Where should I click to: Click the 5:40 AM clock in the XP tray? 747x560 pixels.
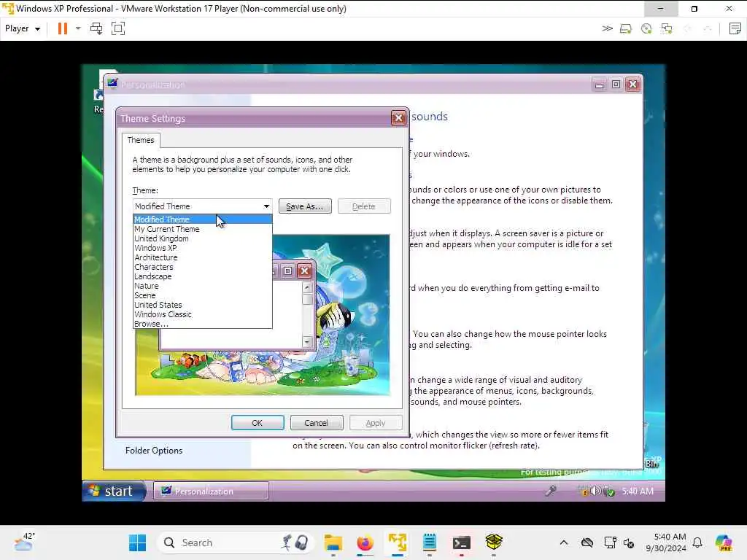pos(638,491)
